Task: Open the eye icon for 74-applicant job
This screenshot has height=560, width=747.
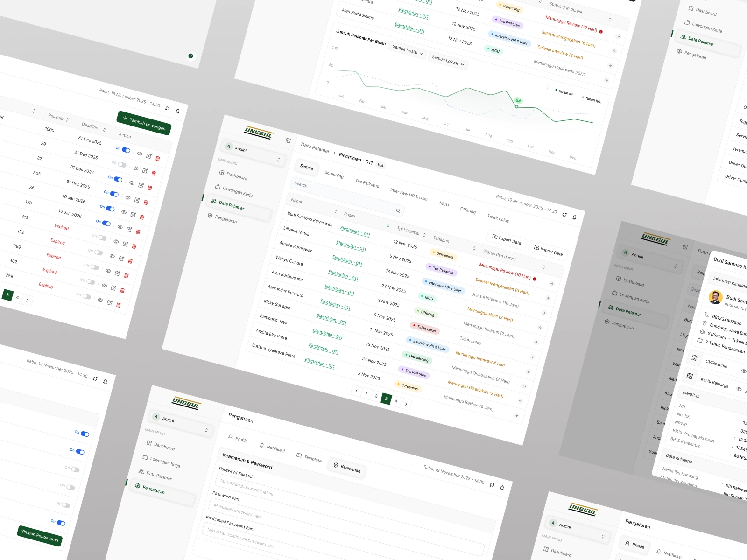Action: pos(124,212)
